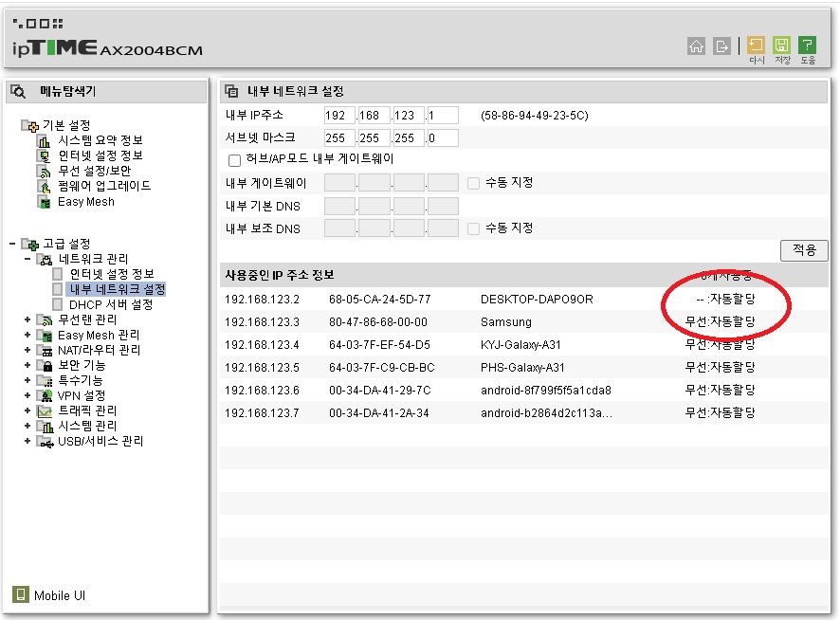840x620 pixels.
Task: Select the KYJ-Galaxy-A31 device row
Action: 524,344
